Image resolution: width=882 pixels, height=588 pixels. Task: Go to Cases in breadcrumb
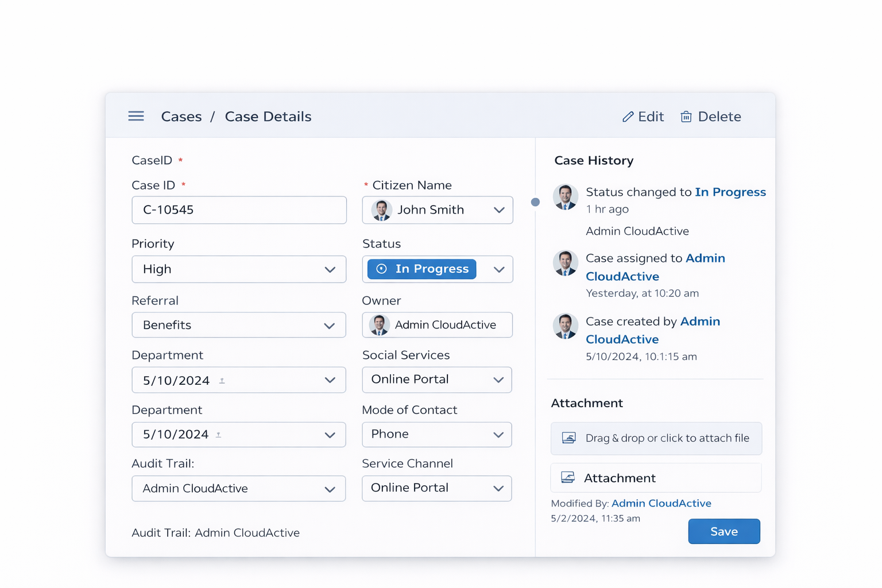pyautogui.click(x=181, y=117)
